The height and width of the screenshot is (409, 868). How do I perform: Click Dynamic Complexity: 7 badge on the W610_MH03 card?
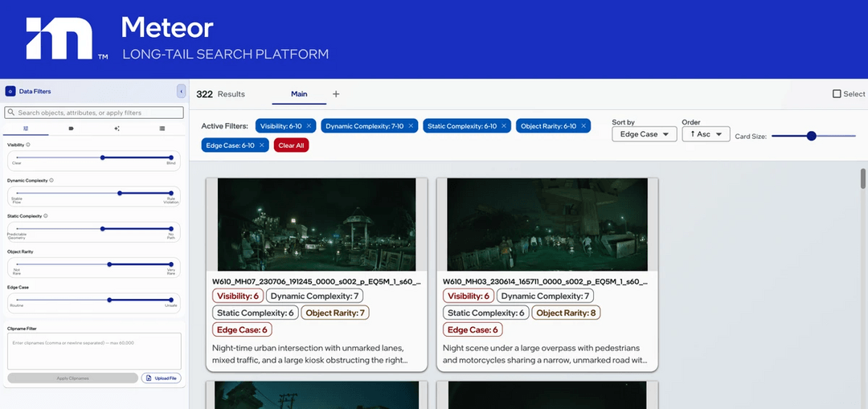click(545, 296)
